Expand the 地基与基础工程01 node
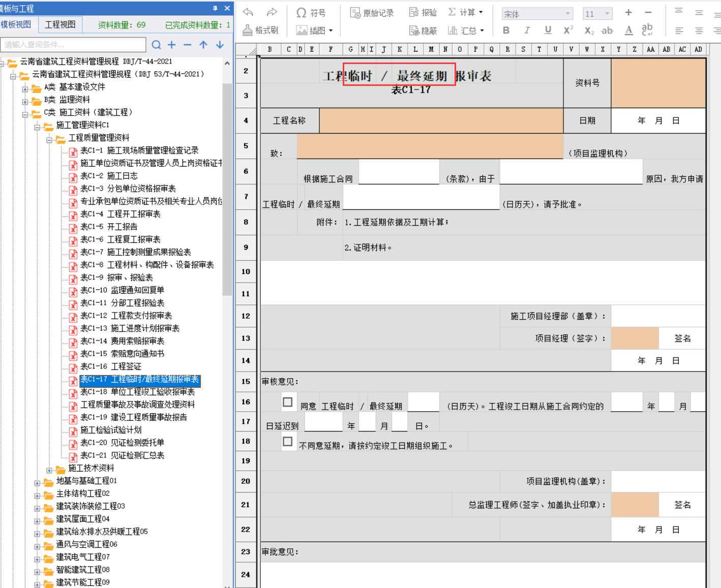The height and width of the screenshot is (588, 721). pos(37,483)
